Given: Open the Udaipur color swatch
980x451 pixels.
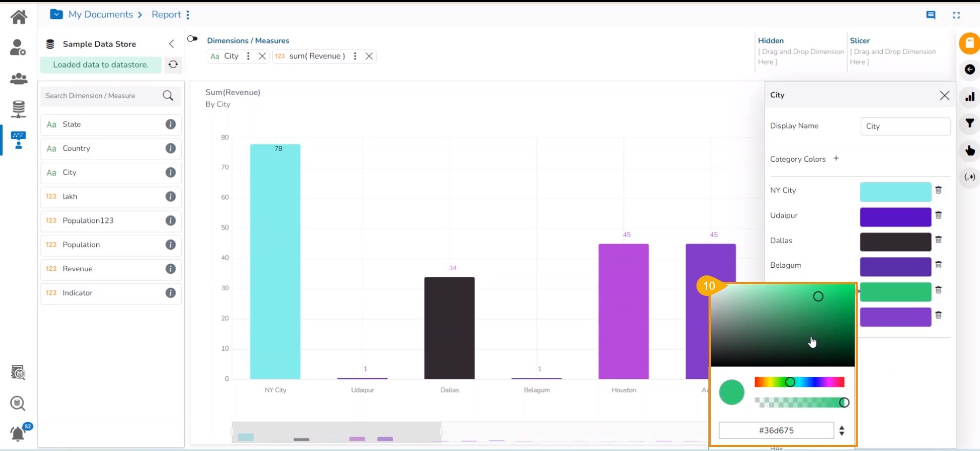Looking at the screenshot, I should click(896, 217).
